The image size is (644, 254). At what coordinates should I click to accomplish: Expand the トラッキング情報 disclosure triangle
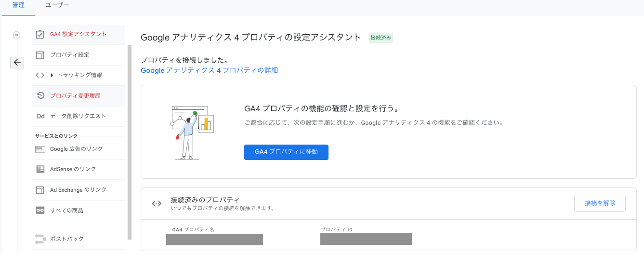pyautogui.click(x=52, y=75)
